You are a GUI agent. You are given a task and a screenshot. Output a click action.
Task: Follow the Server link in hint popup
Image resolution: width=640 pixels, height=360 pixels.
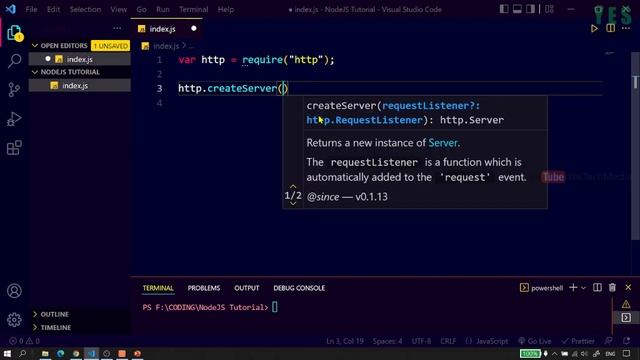[x=443, y=143]
